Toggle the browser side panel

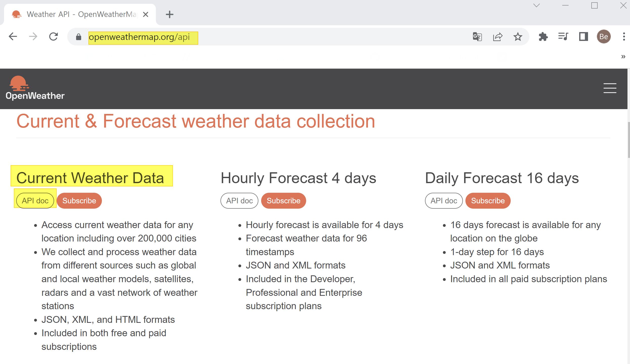[x=583, y=37]
